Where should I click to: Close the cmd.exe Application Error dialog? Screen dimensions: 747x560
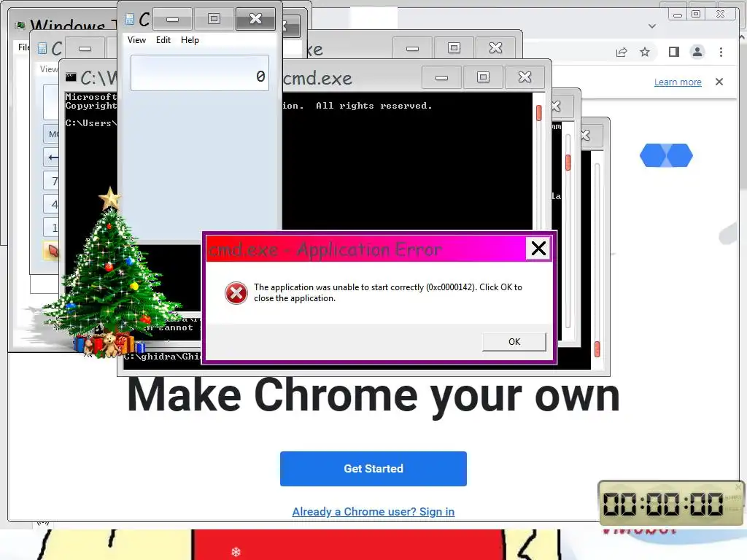tap(538, 248)
